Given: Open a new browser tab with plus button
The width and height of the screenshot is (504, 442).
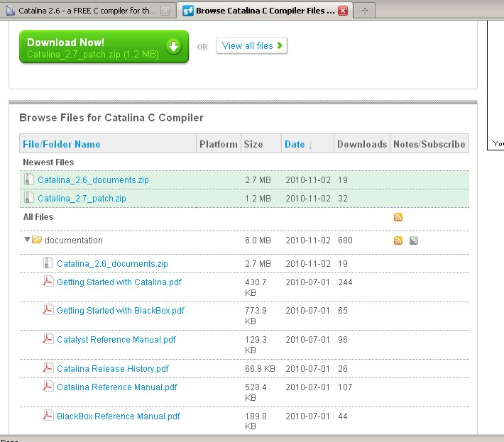Looking at the screenshot, I should tap(364, 11).
